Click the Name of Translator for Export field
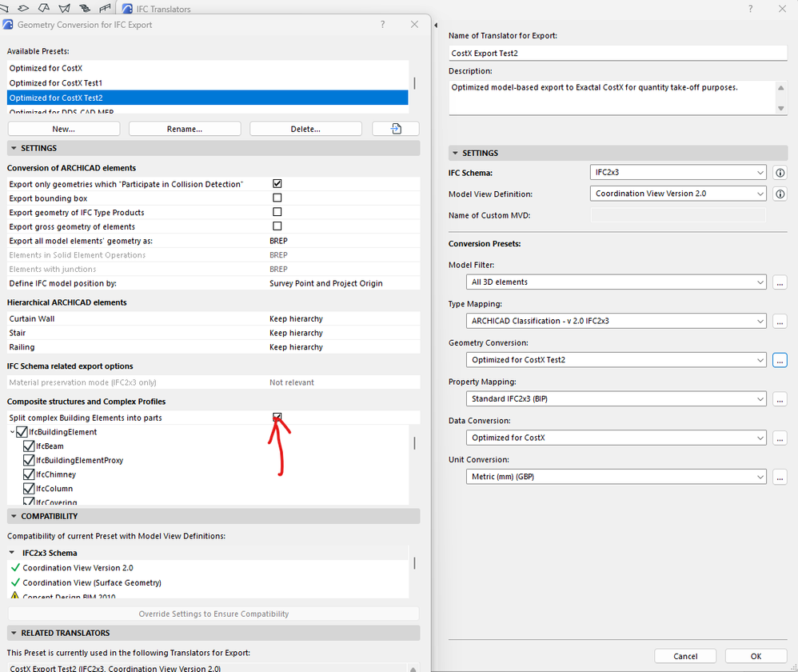Screen dimensions: 798x672 pos(618,53)
